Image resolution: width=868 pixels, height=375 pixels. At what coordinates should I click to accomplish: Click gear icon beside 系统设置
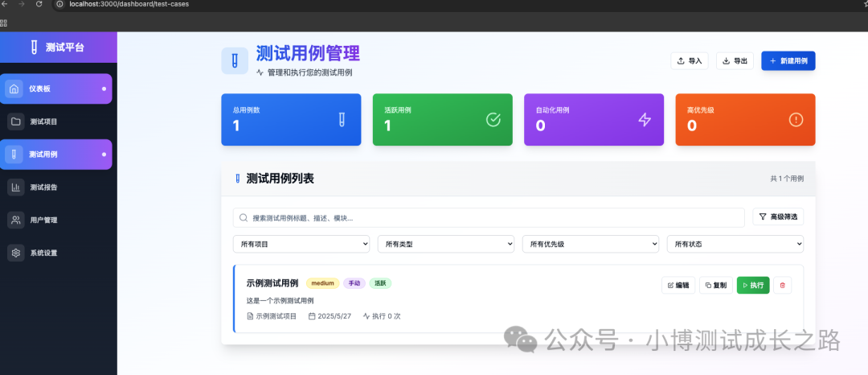click(x=15, y=253)
